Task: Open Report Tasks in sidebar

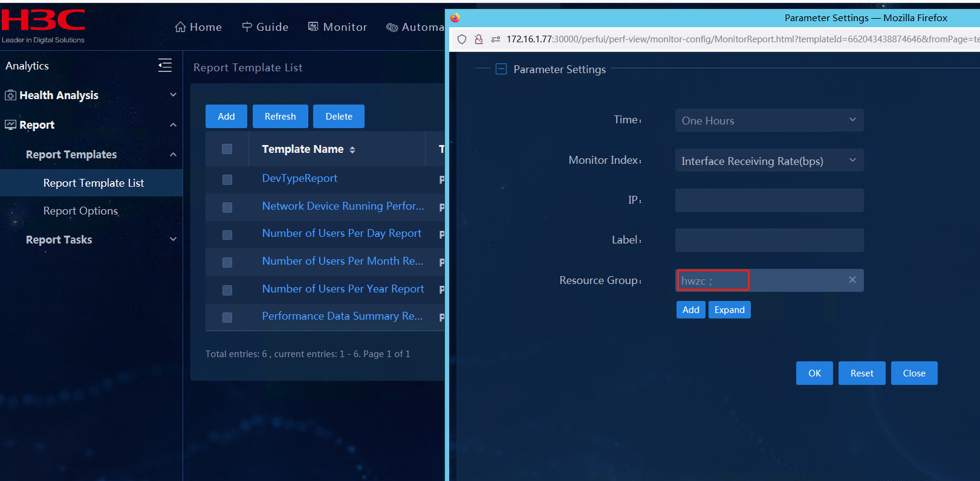Action: (x=59, y=240)
